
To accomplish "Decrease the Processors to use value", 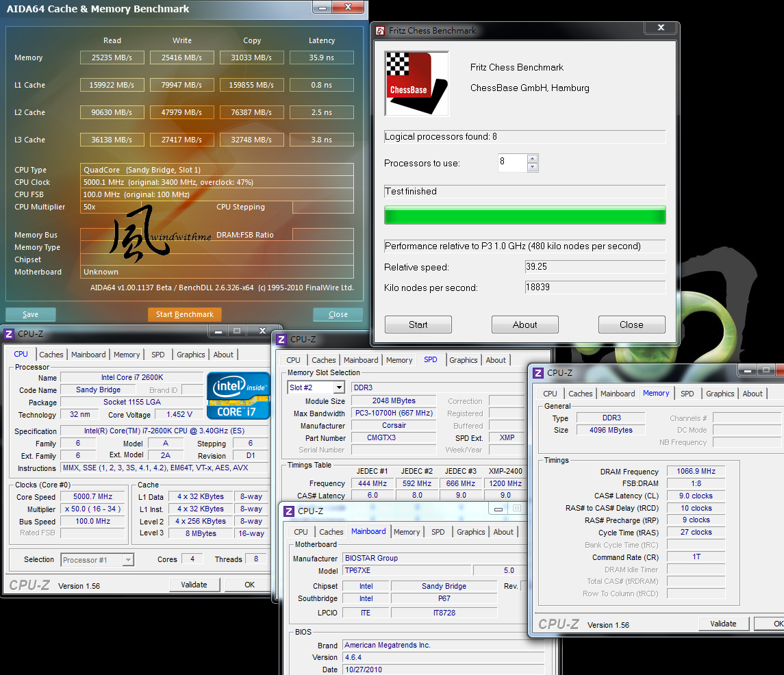I will pos(533,167).
